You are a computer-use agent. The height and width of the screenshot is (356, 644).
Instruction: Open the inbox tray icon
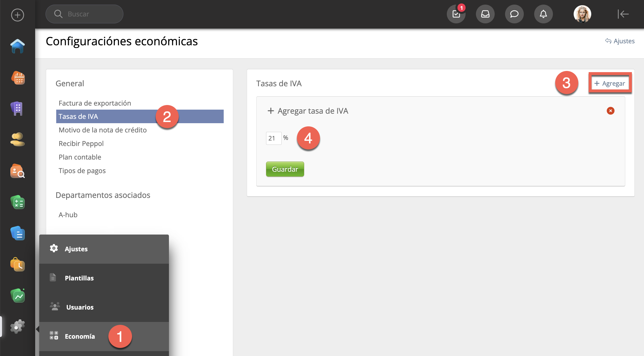485,14
